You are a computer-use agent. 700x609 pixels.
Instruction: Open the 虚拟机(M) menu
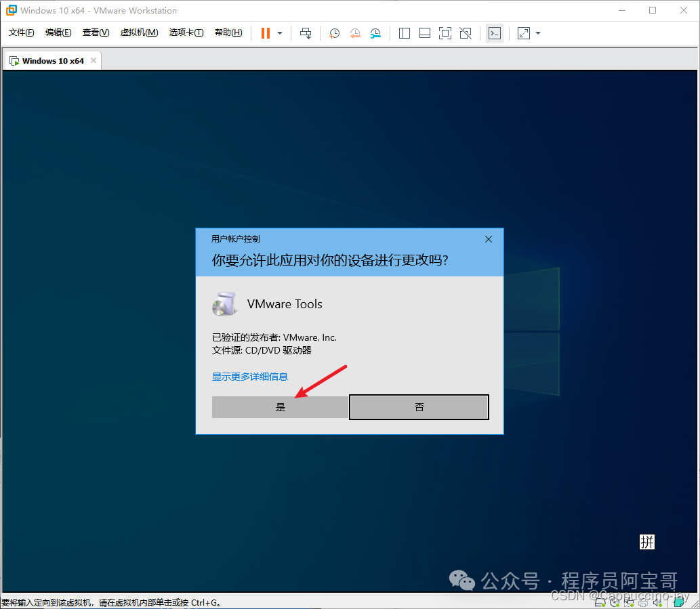(x=140, y=33)
